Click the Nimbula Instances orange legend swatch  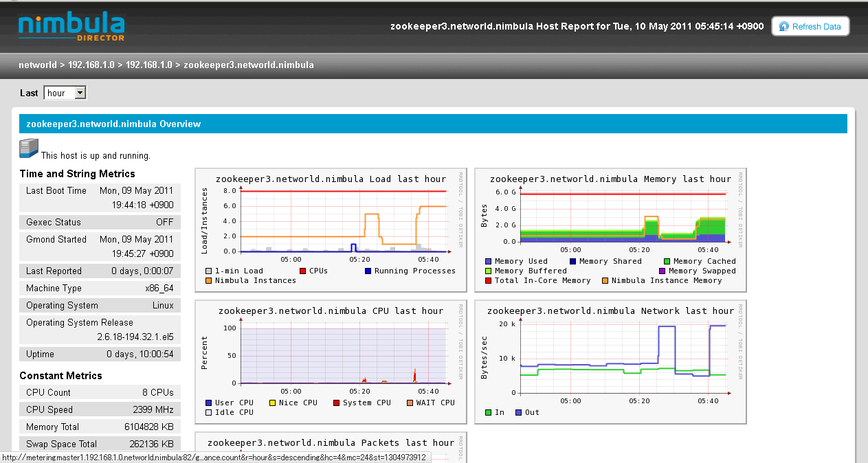(x=209, y=280)
